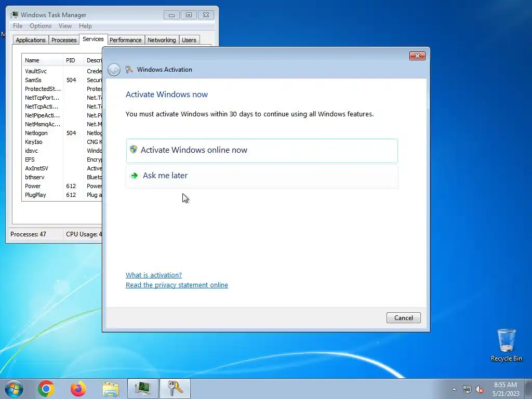This screenshot has height=399, width=532.
Task: Click the back arrow in Windows Activation
Action: tap(114, 70)
